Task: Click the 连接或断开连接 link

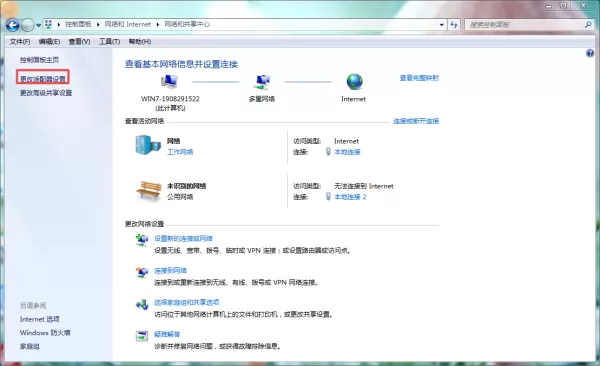Action: click(416, 121)
